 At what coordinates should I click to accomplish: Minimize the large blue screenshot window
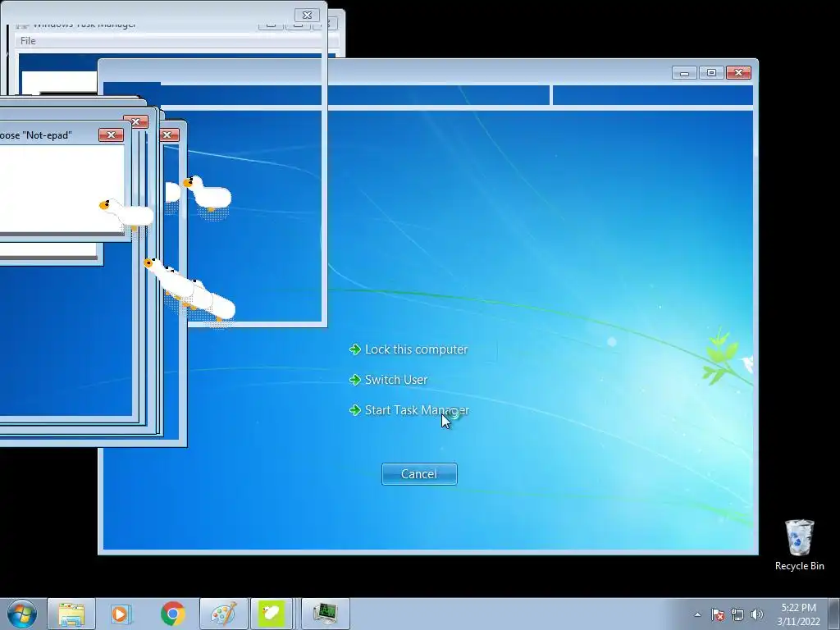(x=684, y=73)
